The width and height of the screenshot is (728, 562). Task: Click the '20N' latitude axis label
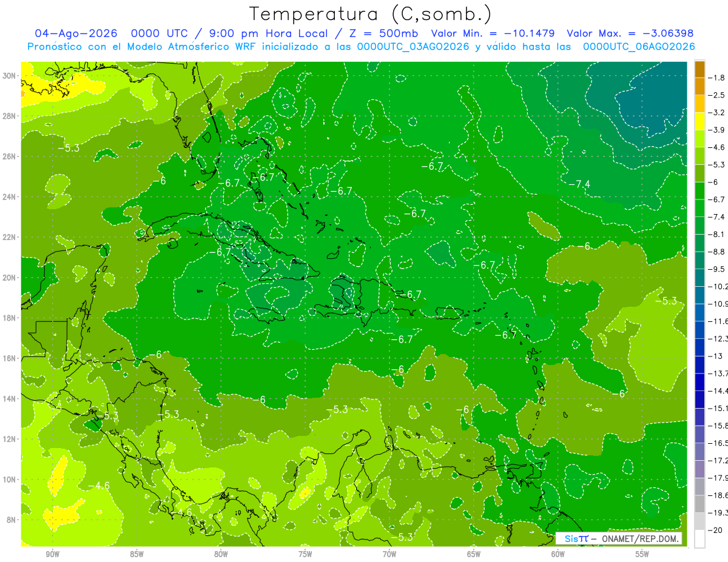10,278
